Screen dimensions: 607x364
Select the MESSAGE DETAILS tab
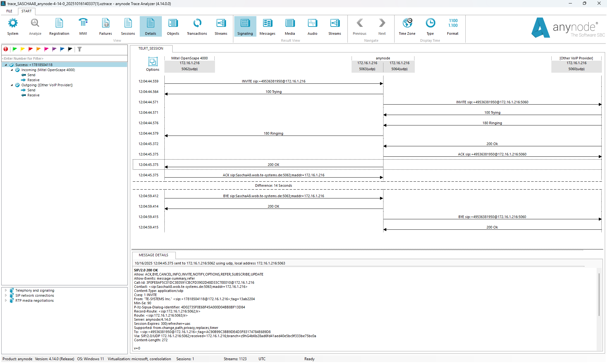pos(153,255)
